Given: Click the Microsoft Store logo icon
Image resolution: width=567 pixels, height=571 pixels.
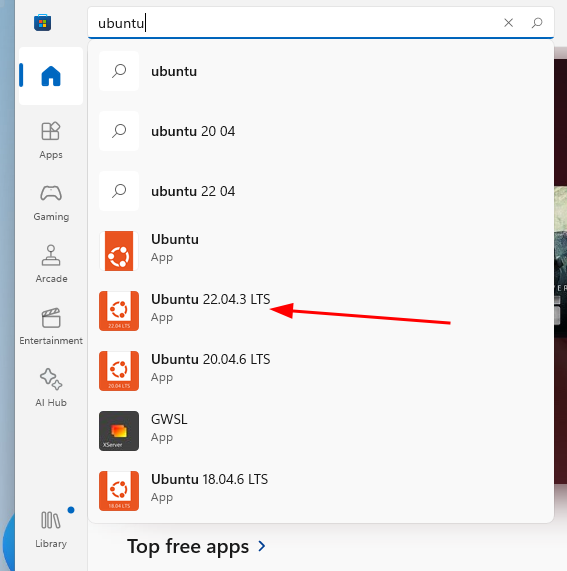Looking at the screenshot, I should pyautogui.click(x=43, y=23).
